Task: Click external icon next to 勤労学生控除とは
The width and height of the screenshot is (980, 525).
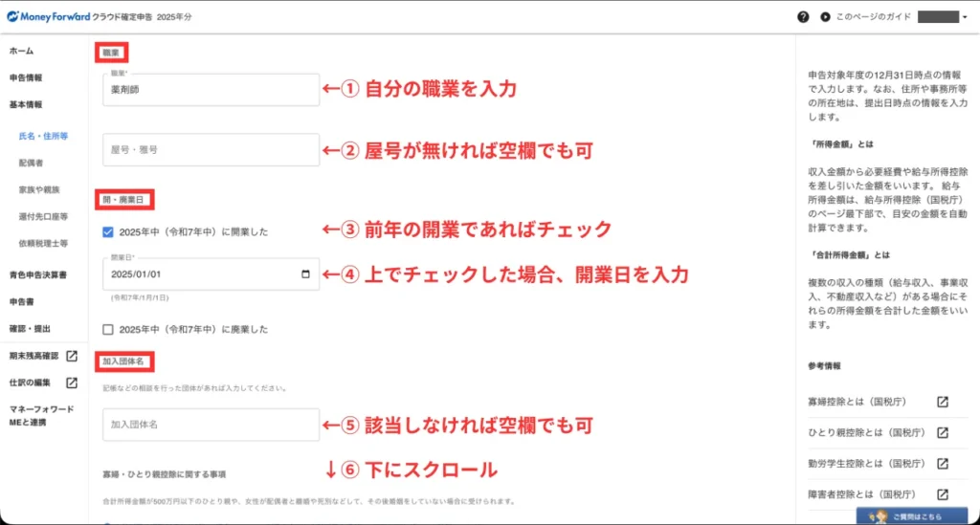Action: 943,463
